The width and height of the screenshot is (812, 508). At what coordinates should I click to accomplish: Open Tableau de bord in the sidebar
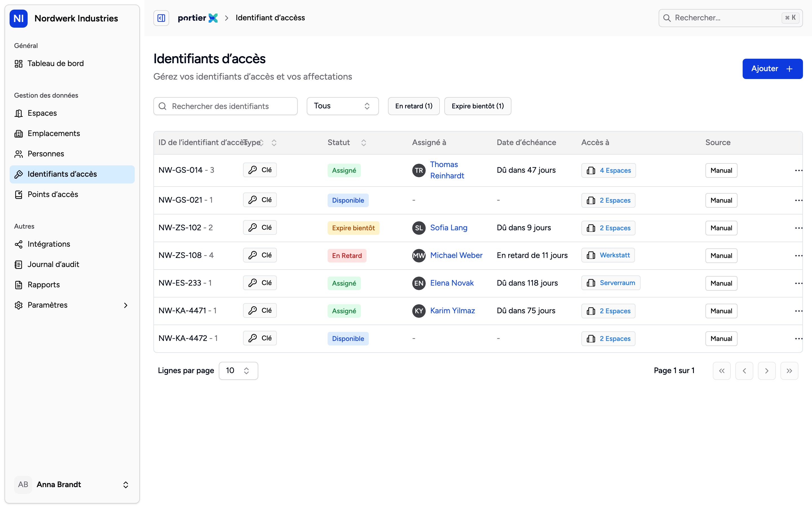pyautogui.click(x=72, y=63)
